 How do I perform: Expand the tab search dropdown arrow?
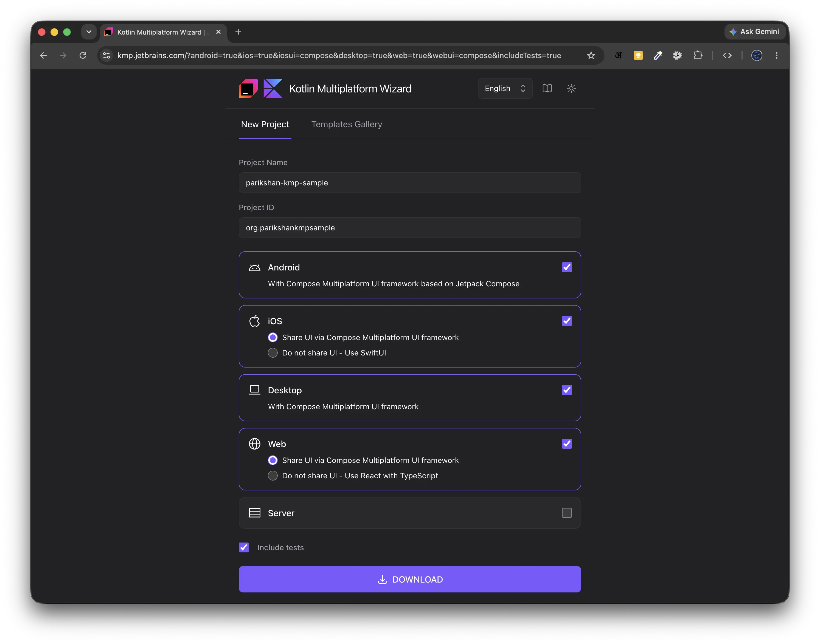pyautogui.click(x=89, y=32)
